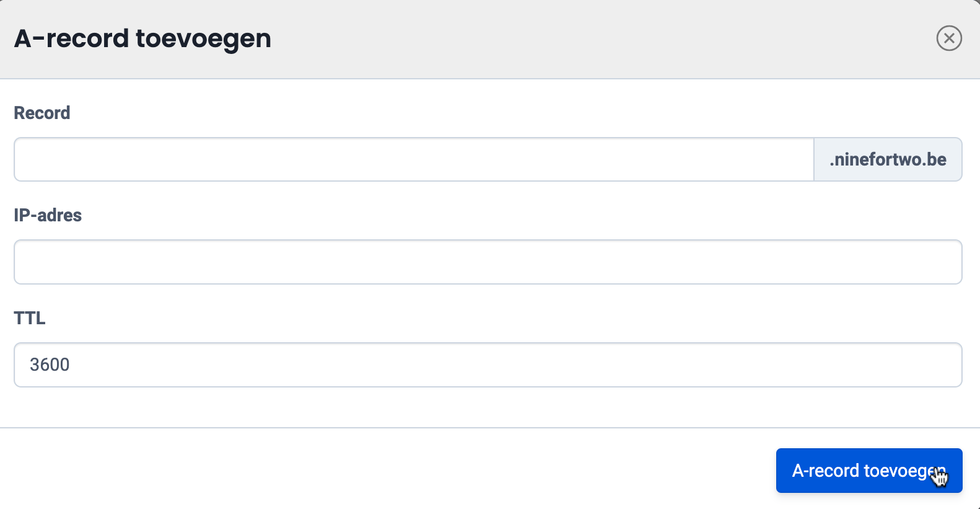Click the dialog title A-record toevoegen

click(142, 38)
